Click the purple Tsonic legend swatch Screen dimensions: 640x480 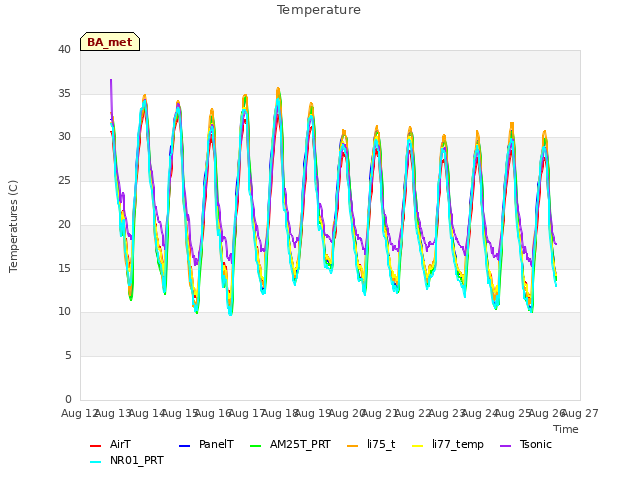(x=505, y=446)
